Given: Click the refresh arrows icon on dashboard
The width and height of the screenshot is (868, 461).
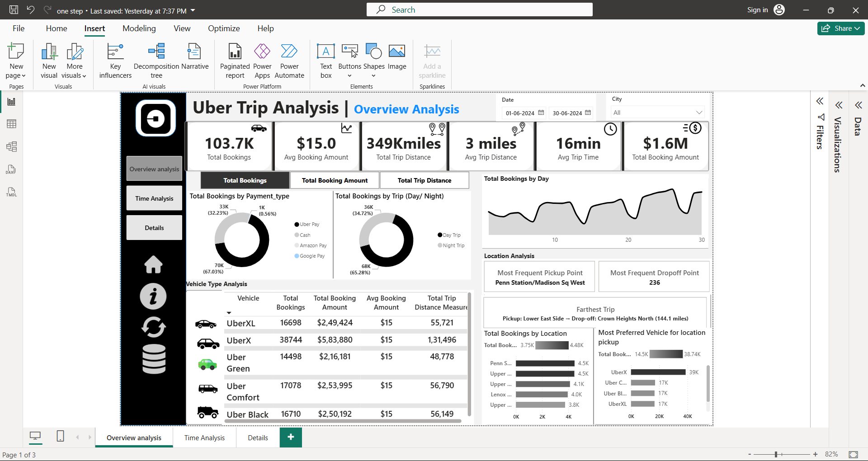Looking at the screenshot, I should pos(154,327).
